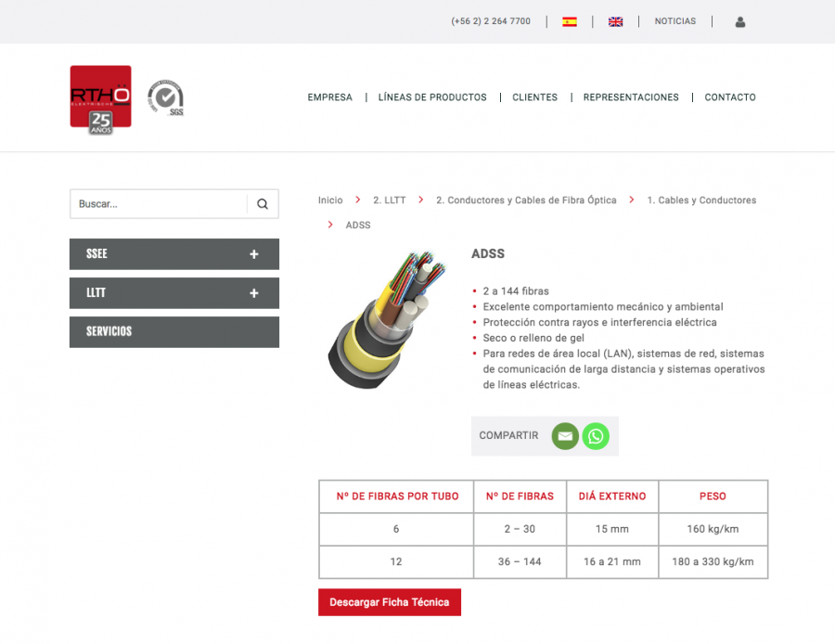The width and height of the screenshot is (835, 644).
Task: Select the 180 a 330 kg/km cell
Action: [713, 562]
